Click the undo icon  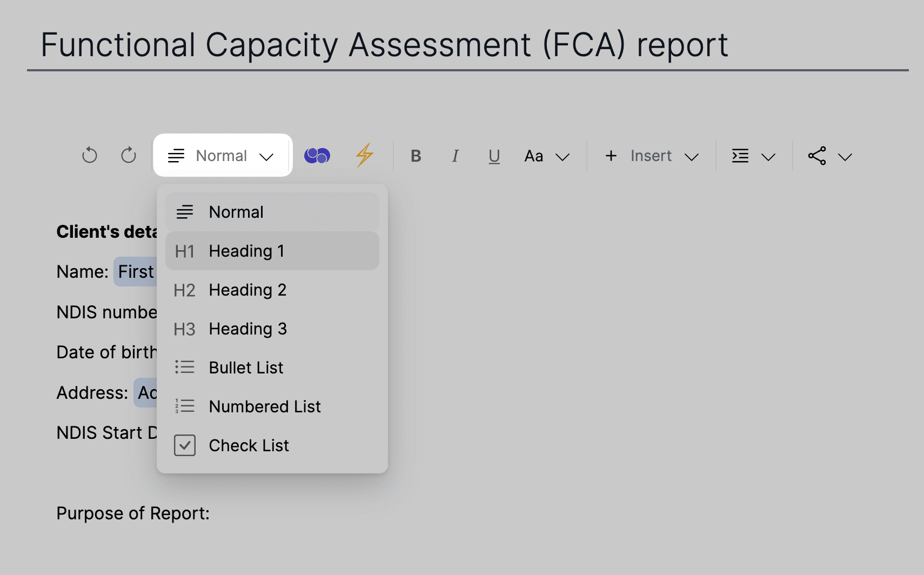pos(89,155)
